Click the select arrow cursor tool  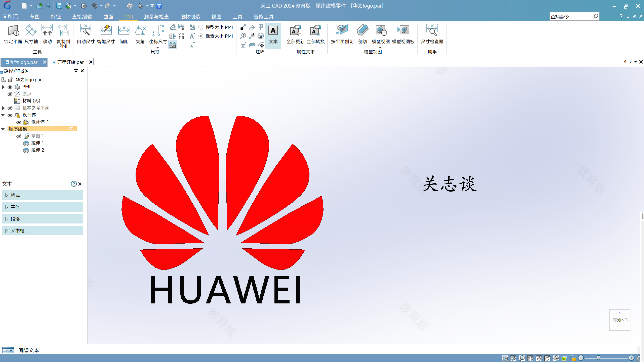[x=141, y=6]
